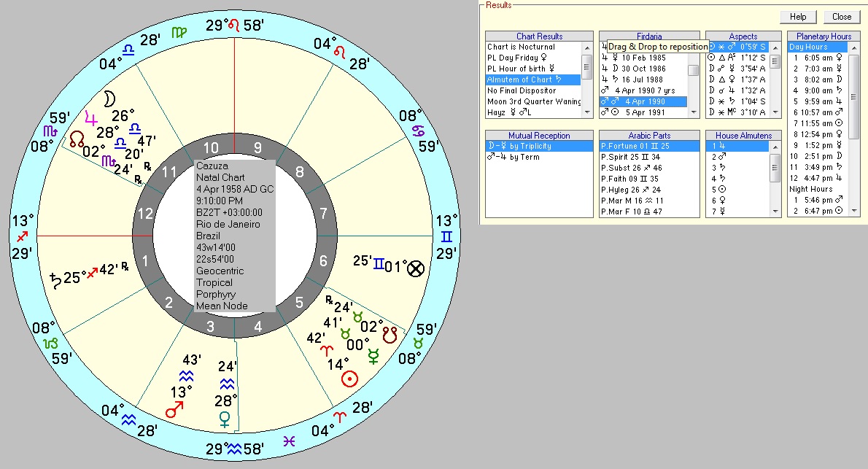Select the Aquarius glyph at the 29° bottom cusp

(235, 449)
